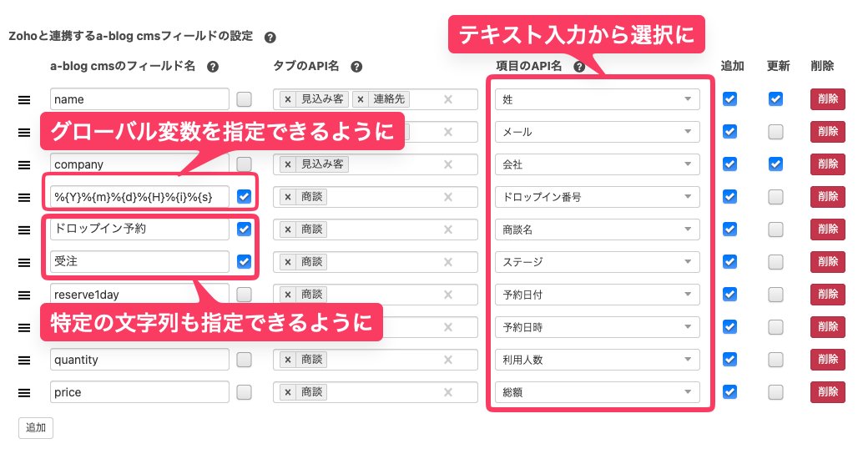Open the 姓 field dropdown

pyautogui.click(x=598, y=99)
